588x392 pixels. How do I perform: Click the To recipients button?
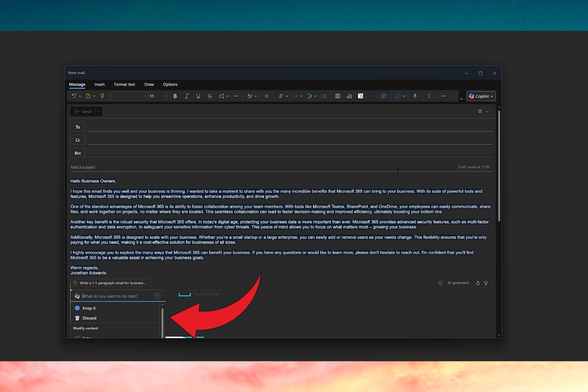pyautogui.click(x=77, y=127)
